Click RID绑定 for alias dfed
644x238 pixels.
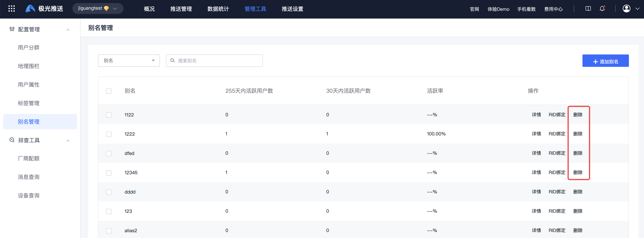(x=557, y=153)
